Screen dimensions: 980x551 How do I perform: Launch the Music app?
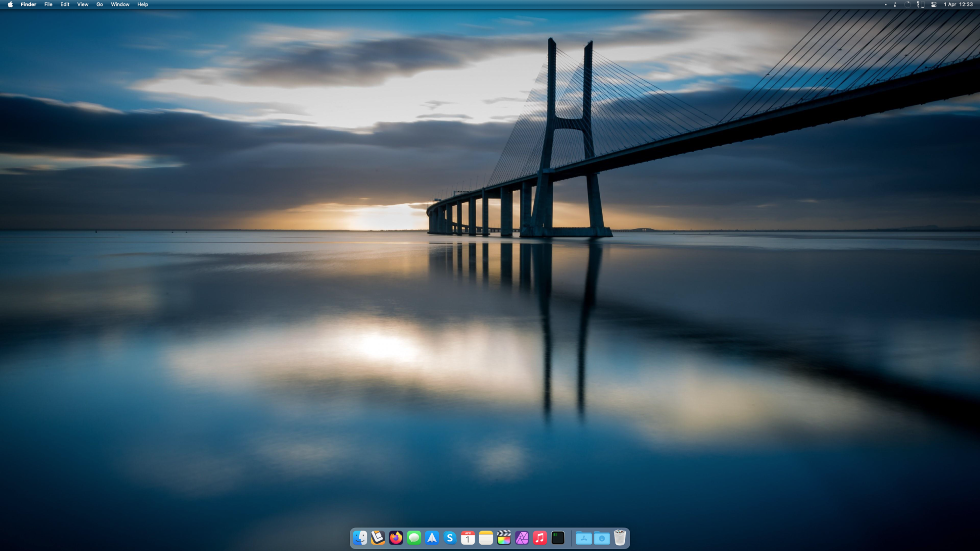pos(539,538)
